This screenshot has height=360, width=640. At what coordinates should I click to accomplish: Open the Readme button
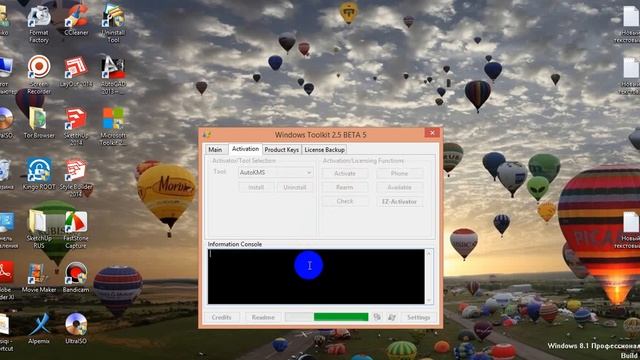click(263, 317)
